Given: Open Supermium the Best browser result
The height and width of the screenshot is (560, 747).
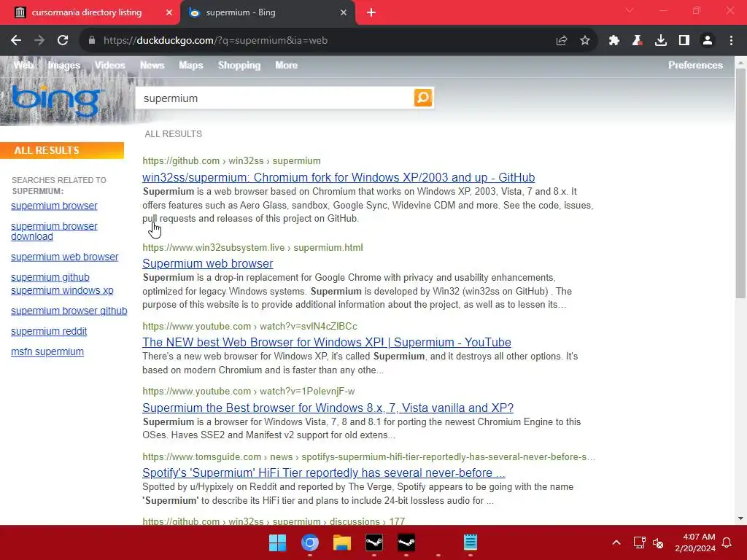Looking at the screenshot, I should tap(328, 408).
